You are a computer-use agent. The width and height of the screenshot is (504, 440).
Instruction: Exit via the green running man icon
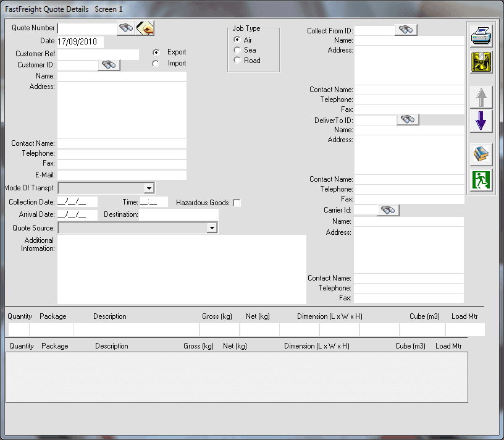(481, 180)
